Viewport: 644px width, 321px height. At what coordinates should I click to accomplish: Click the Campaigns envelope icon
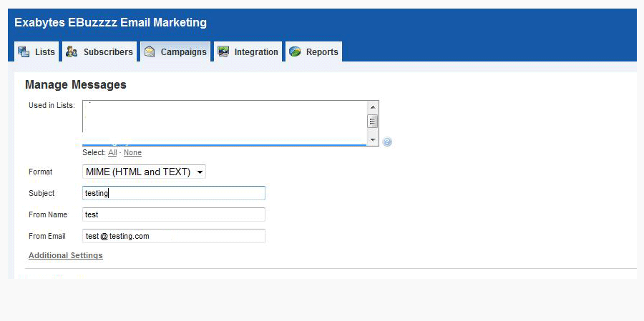click(x=150, y=52)
